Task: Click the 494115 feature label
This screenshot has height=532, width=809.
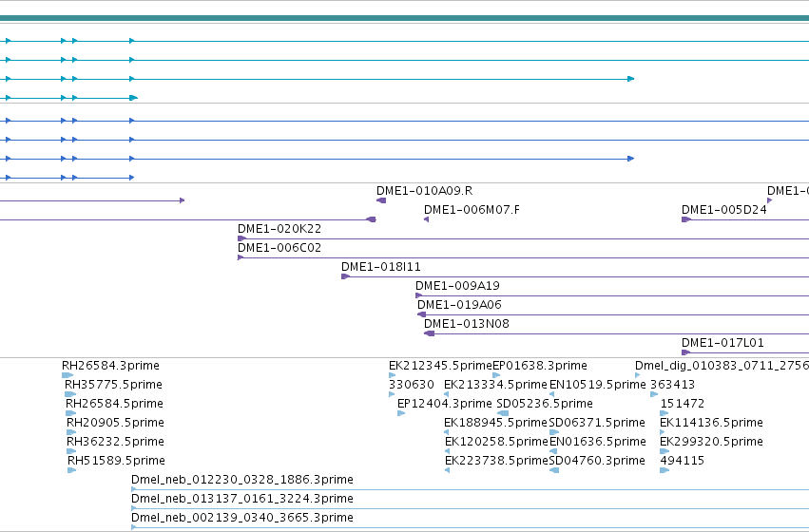Action: pyautogui.click(x=682, y=461)
